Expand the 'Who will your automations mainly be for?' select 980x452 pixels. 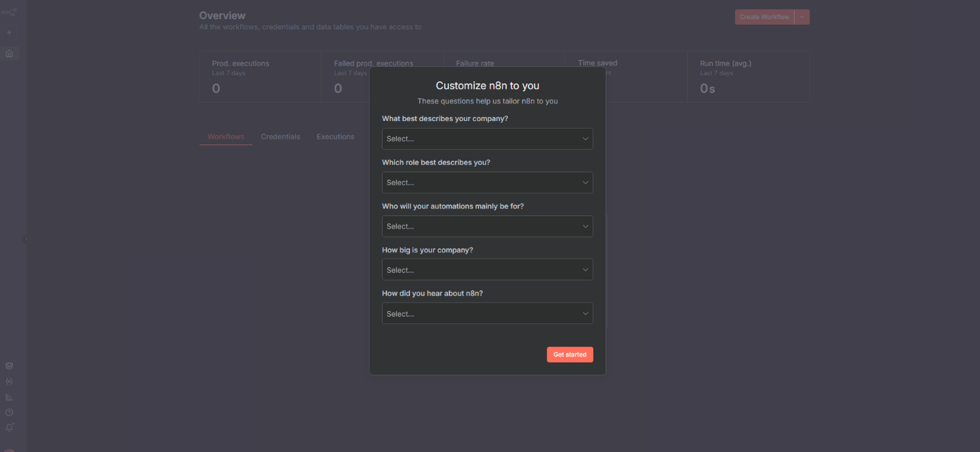click(x=487, y=226)
